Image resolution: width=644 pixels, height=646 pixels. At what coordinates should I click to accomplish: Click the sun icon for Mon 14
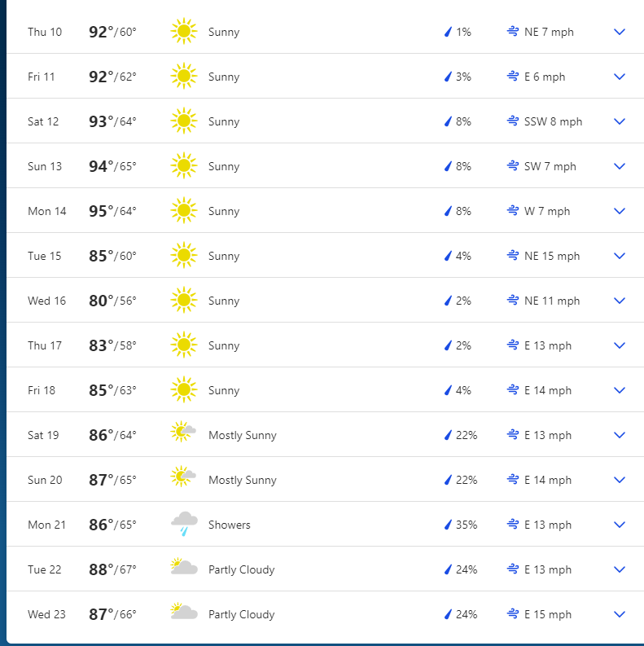point(183,211)
